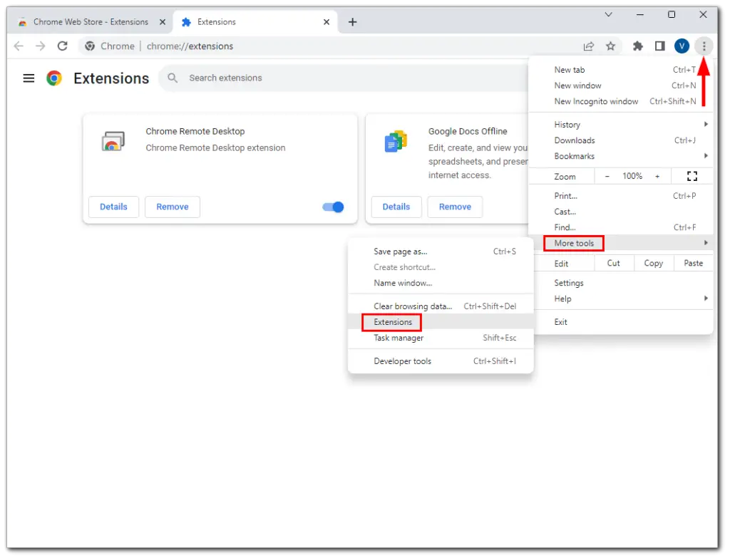Disable the Chrome Remote Desktop extension toggle
This screenshot has width=730, height=560.
(x=331, y=207)
